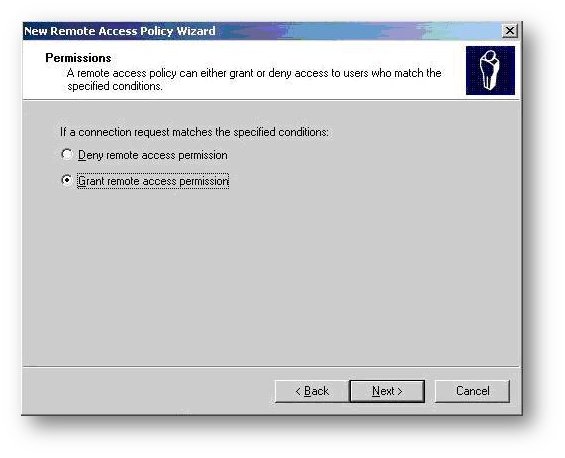Click the remote access policy description text
Screen dimensions: 565x458
tap(254, 80)
